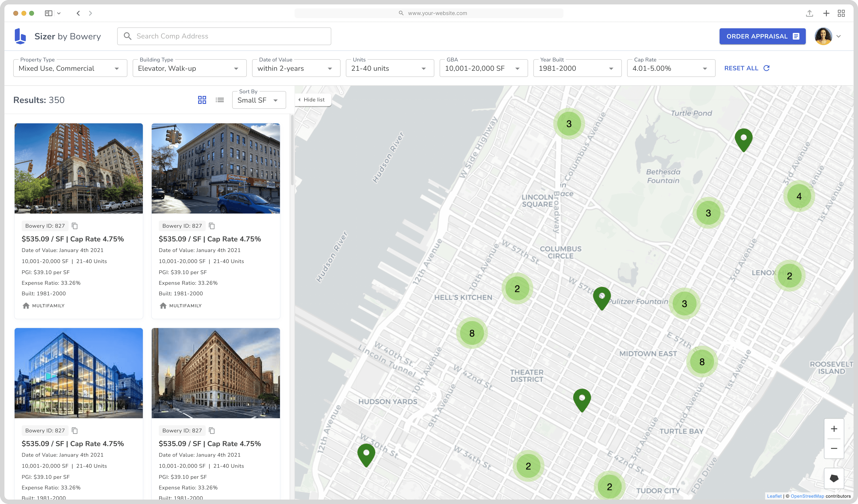Open the brown stone building photo
Image resolution: width=858 pixels, height=504 pixels.
pyautogui.click(x=216, y=373)
